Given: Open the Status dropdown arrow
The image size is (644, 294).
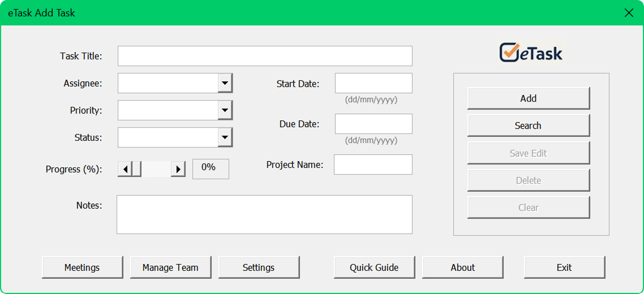Looking at the screenshot, I should 225,137.
